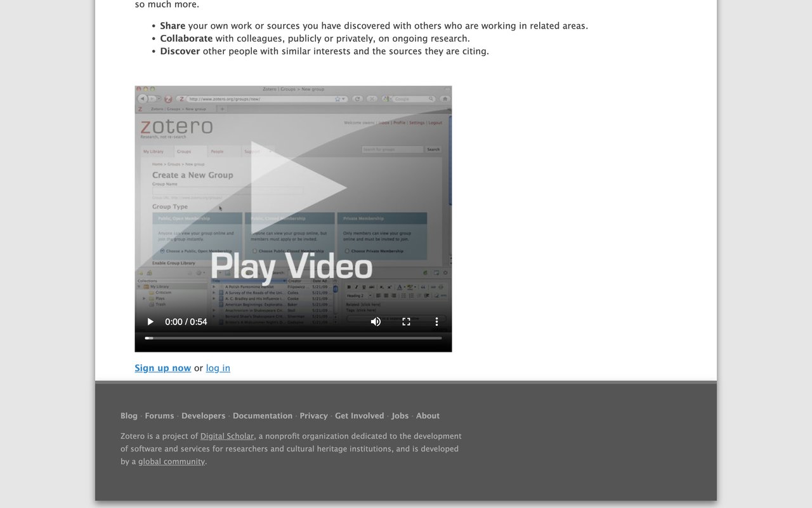Open the video's more options menu

436,322
